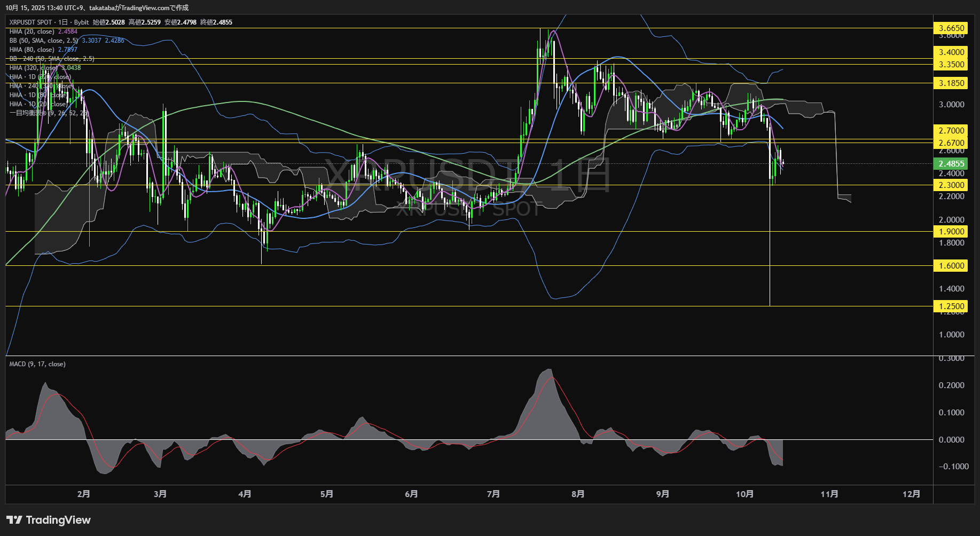Screen dimensions: 980x536
Task: Click the 2月 label on time axis
Action: coord(83,494)
